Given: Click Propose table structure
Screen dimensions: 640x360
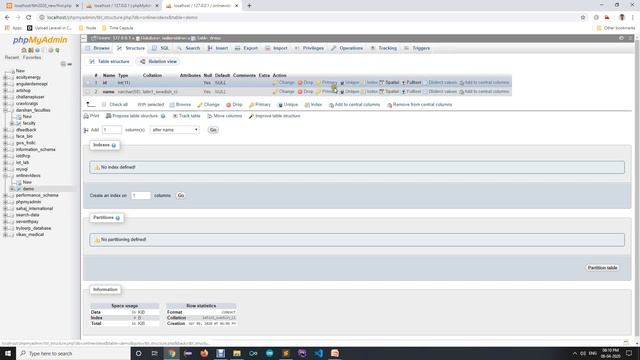Looking at the screenshot, I should pos(132,116).
